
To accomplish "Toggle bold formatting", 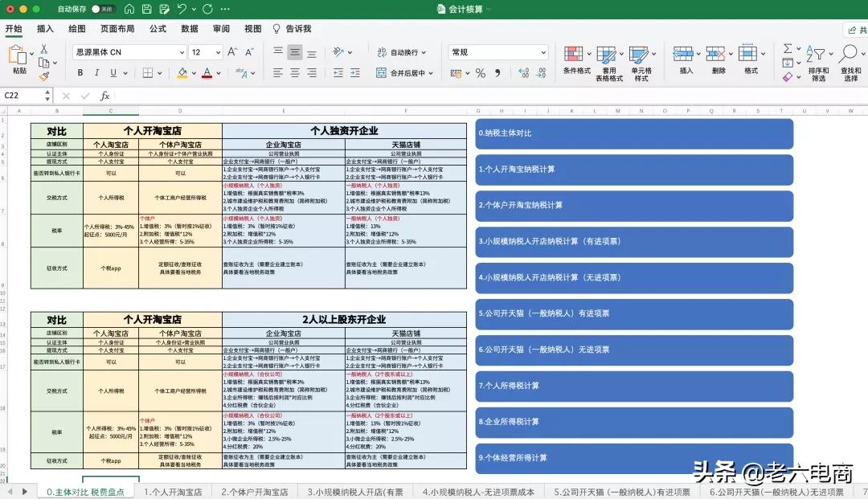I will coord(80,72).
